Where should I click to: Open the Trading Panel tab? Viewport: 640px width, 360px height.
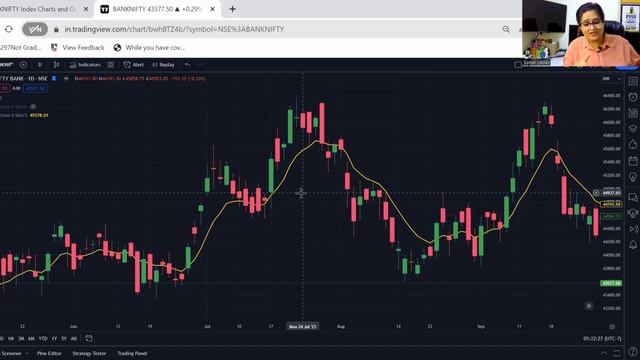132,353
